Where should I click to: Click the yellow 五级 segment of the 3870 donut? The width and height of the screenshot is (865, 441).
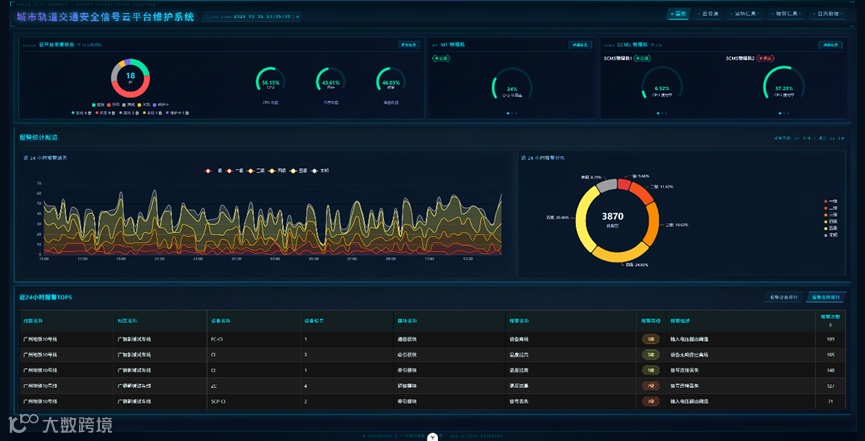point(585,218)
